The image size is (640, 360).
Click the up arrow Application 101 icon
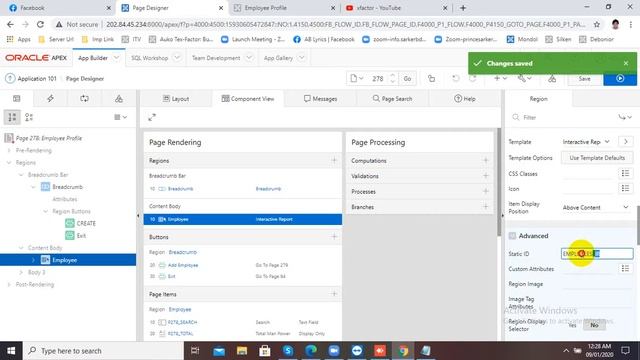coord(10,78)
